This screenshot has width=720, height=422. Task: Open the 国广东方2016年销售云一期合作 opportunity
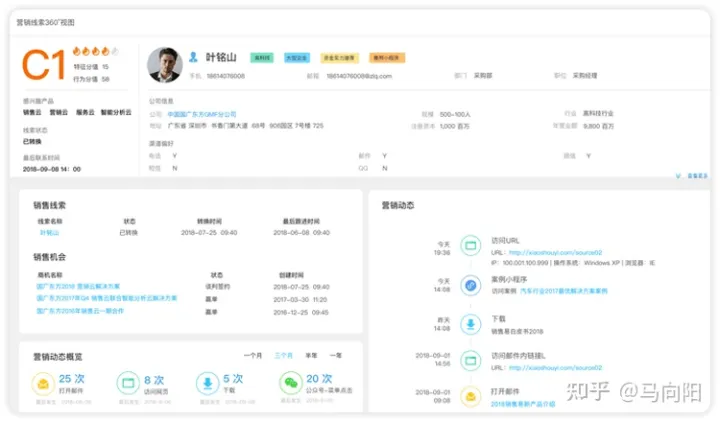(80, 311)
